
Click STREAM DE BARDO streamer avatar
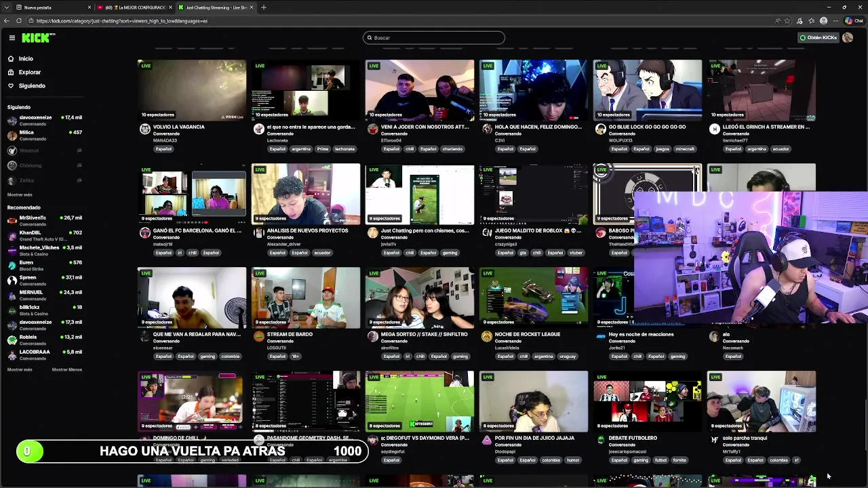pos(258,337)
